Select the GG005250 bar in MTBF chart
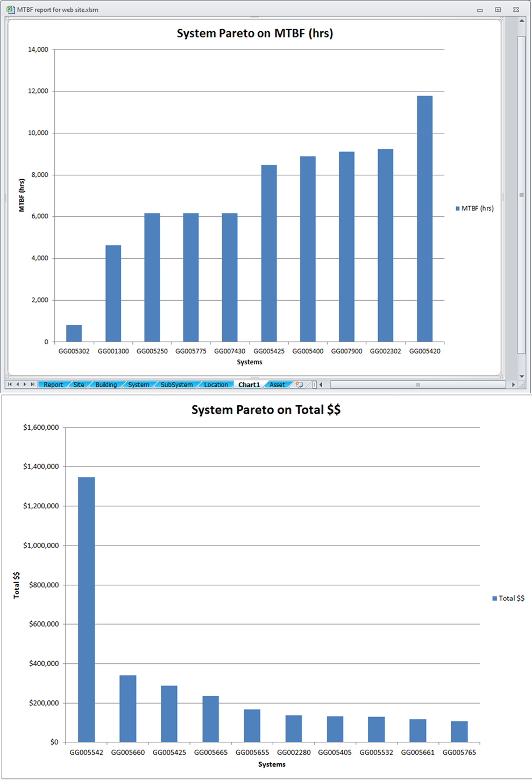The image size is (532, 780). tap(152, 278)
